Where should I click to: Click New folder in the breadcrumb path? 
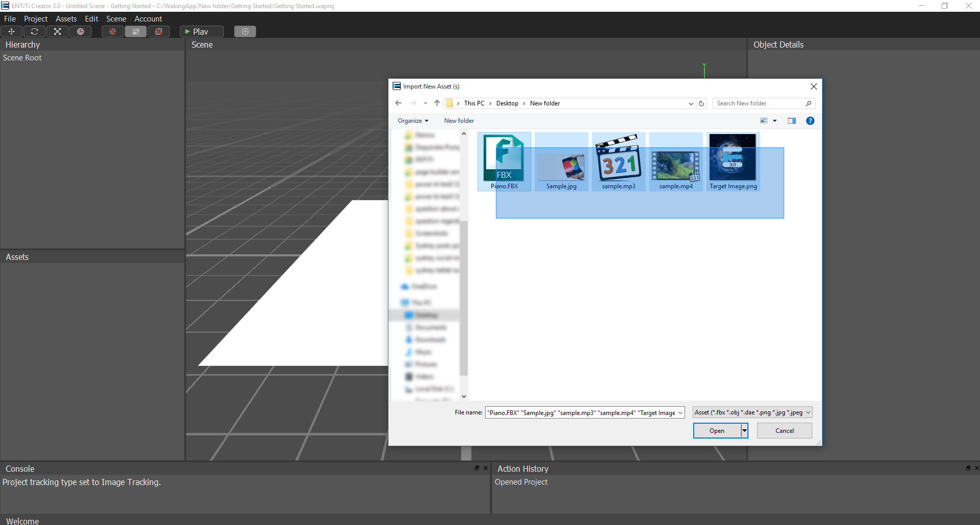point(545,103)
